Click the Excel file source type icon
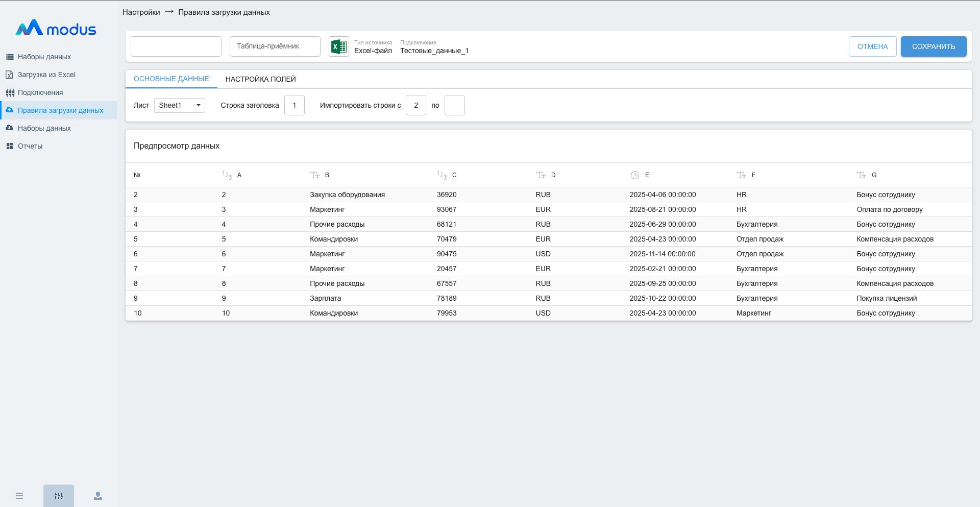Screen dimensions: 980x507 coord(338,46)
